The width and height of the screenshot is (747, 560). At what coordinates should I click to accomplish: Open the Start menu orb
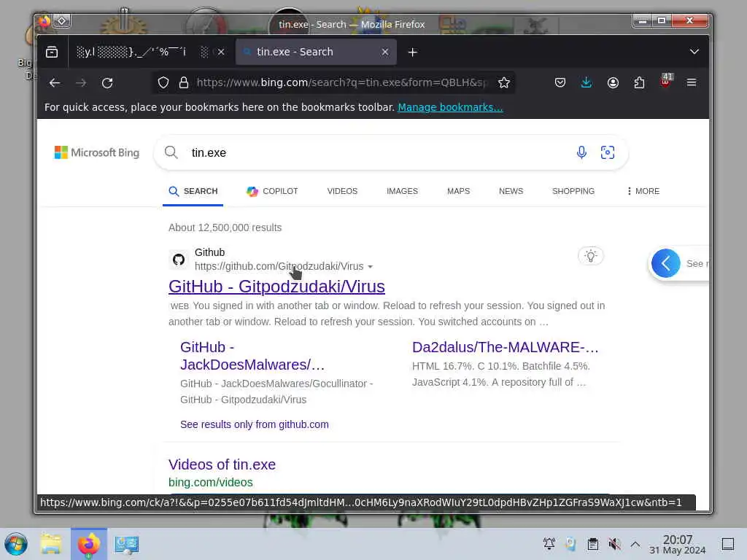coord(16,544)
